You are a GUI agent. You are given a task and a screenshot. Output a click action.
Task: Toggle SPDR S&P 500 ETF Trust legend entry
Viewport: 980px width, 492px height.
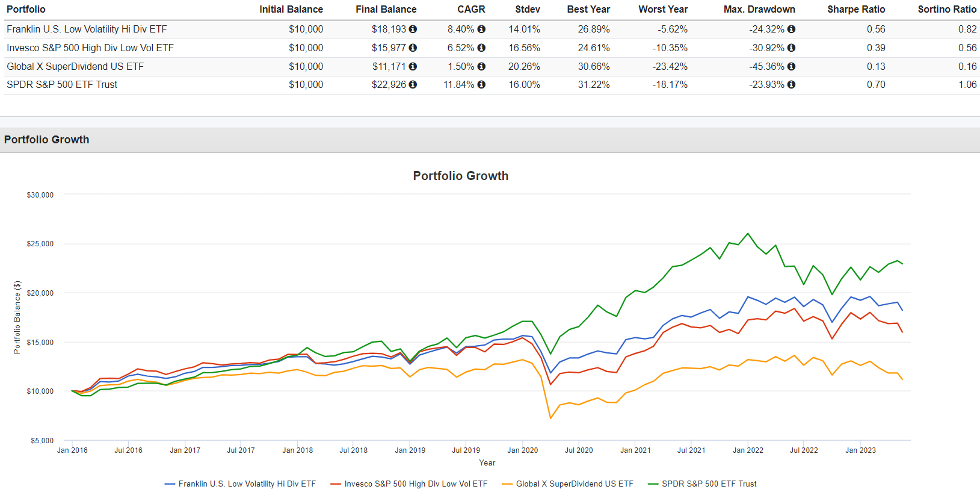click(702, 484)
